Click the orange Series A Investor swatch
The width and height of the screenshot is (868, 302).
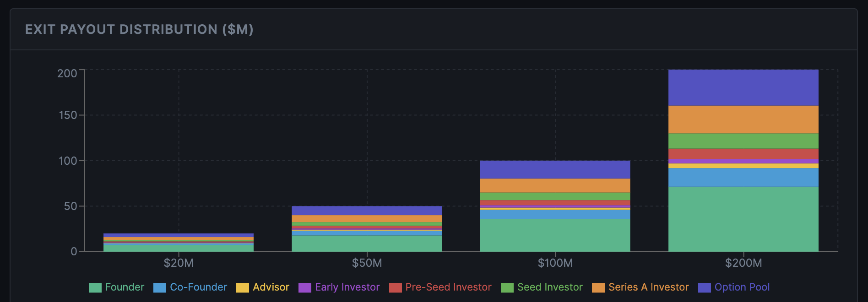pyautogui.click(x=598, y=288)
